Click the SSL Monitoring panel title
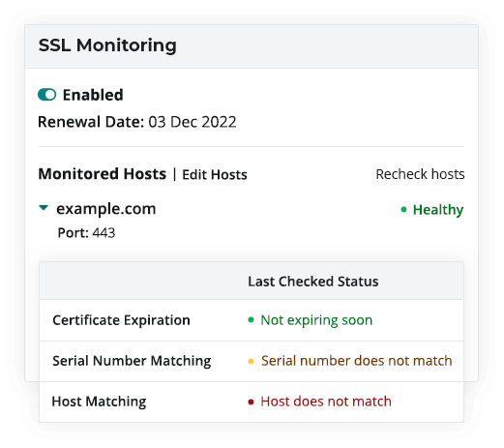Image resolution: width=504 pixels, height=448 pixels. [x=107, y=45]
